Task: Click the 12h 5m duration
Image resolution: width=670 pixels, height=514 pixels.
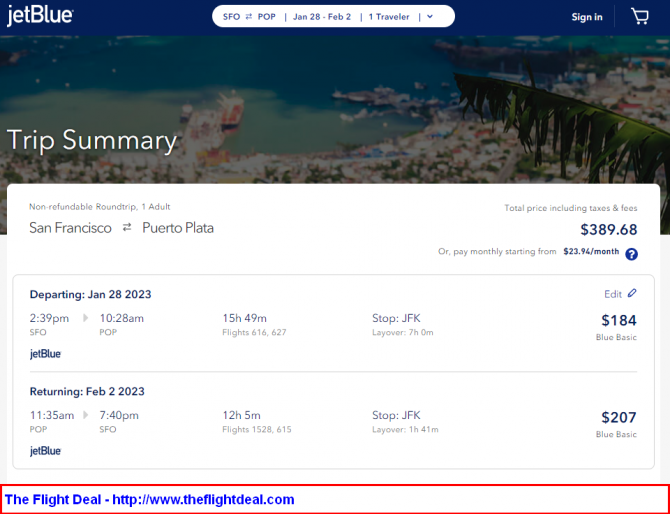Action: 241,415
